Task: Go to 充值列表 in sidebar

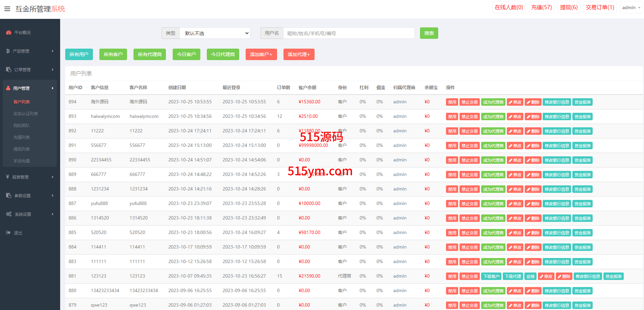Action: click(x=22, y=137)
